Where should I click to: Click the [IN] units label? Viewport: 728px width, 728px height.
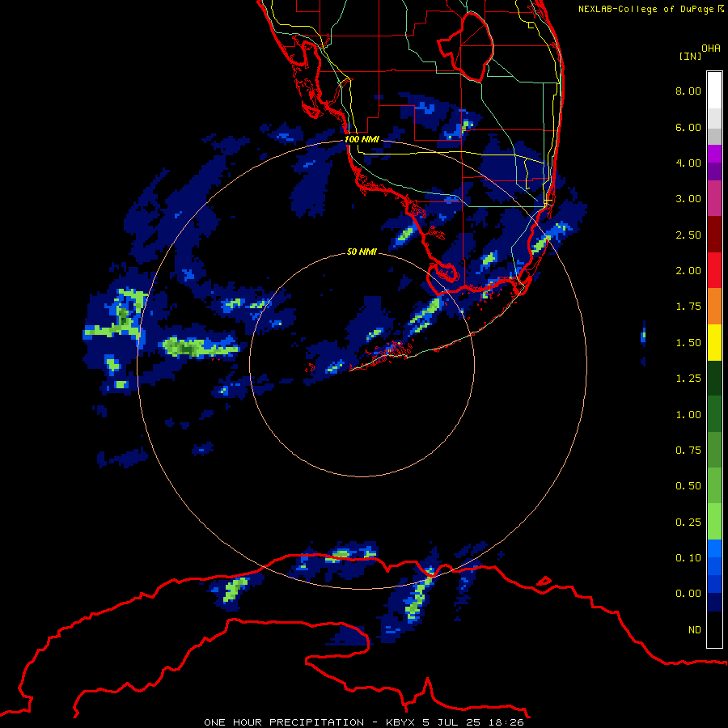[690, 56]
